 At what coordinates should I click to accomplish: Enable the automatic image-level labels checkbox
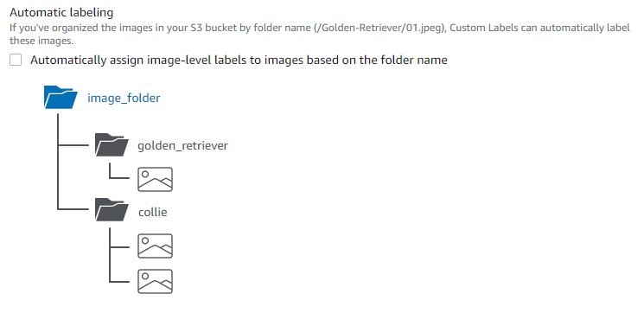(x=16, y=60)
